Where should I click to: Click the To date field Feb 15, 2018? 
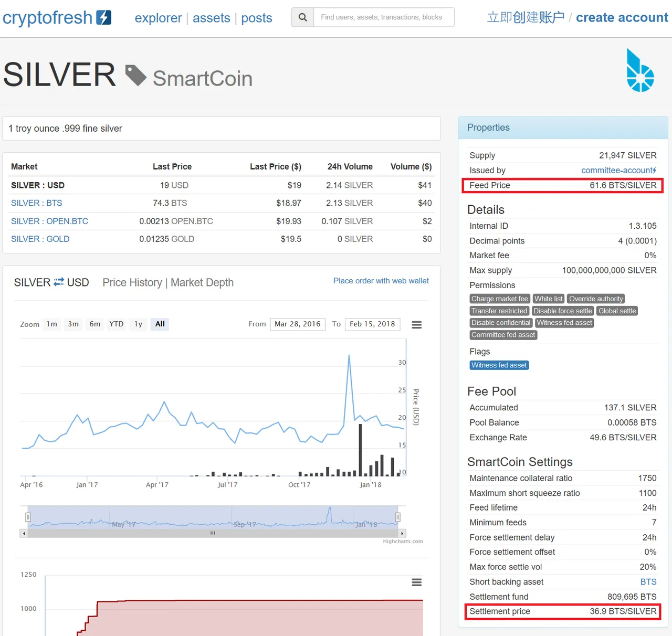(373, 324)
